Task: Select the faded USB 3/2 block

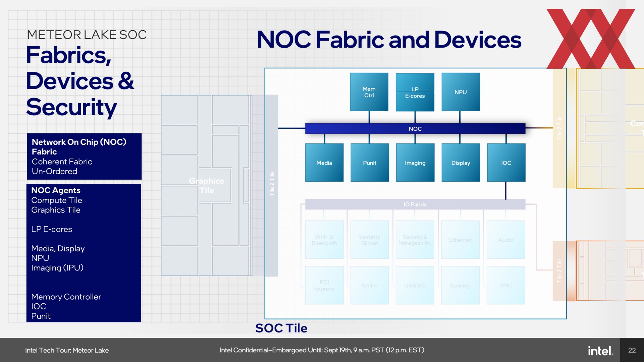Action: (x=415, y=285)
